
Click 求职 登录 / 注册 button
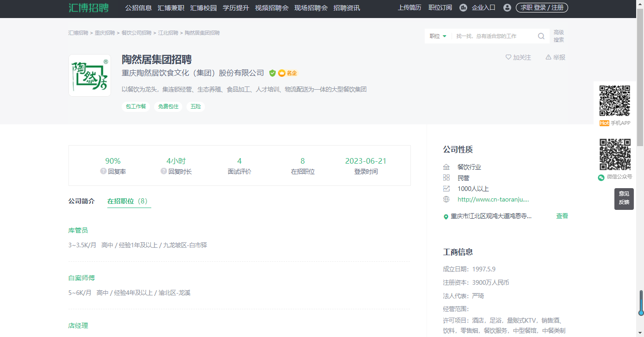(542, 7)
